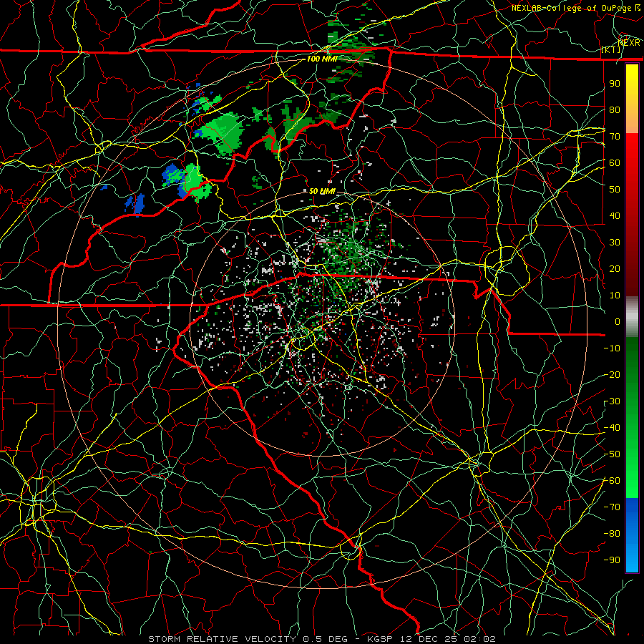Click the 40 value on the velocity scale
Screen dimensions: 644x644
click(615, 215)
